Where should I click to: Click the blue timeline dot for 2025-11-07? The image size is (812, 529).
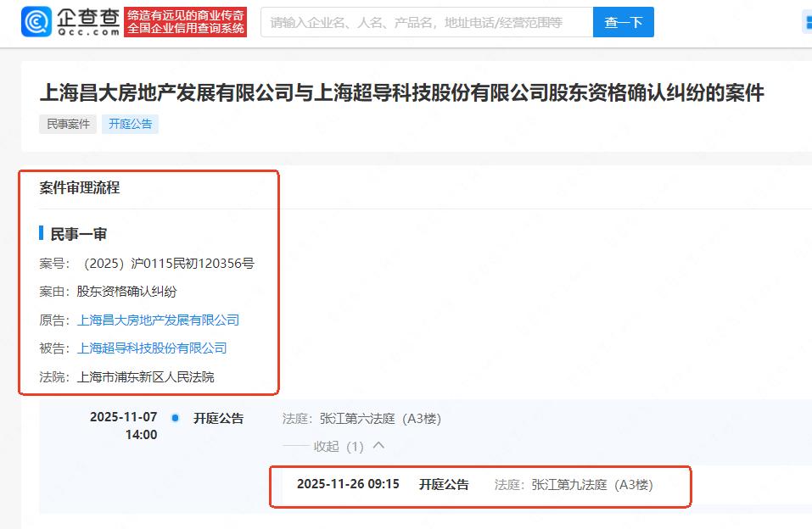click(x=175, y=418)
